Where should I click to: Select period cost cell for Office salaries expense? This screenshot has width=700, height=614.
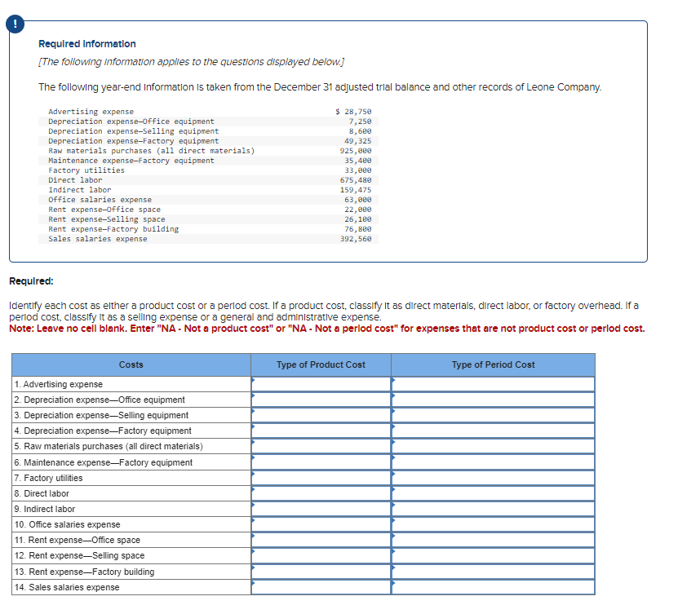point(493,525)
